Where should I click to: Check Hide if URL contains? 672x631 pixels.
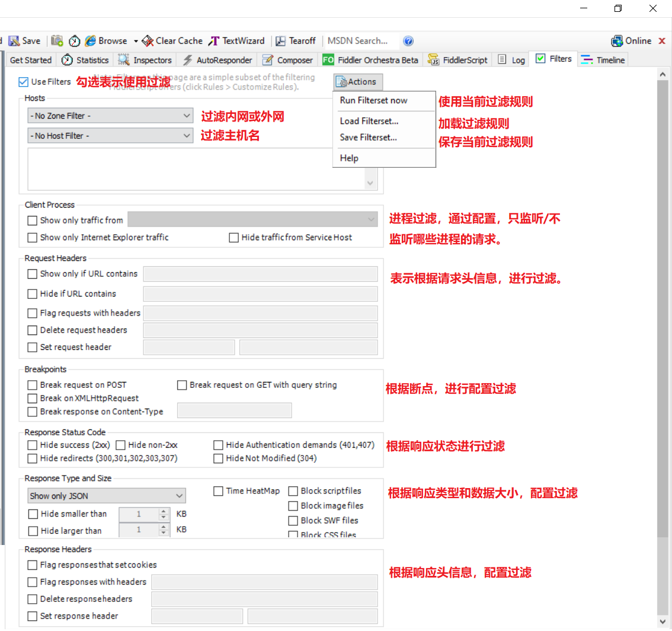32,294
